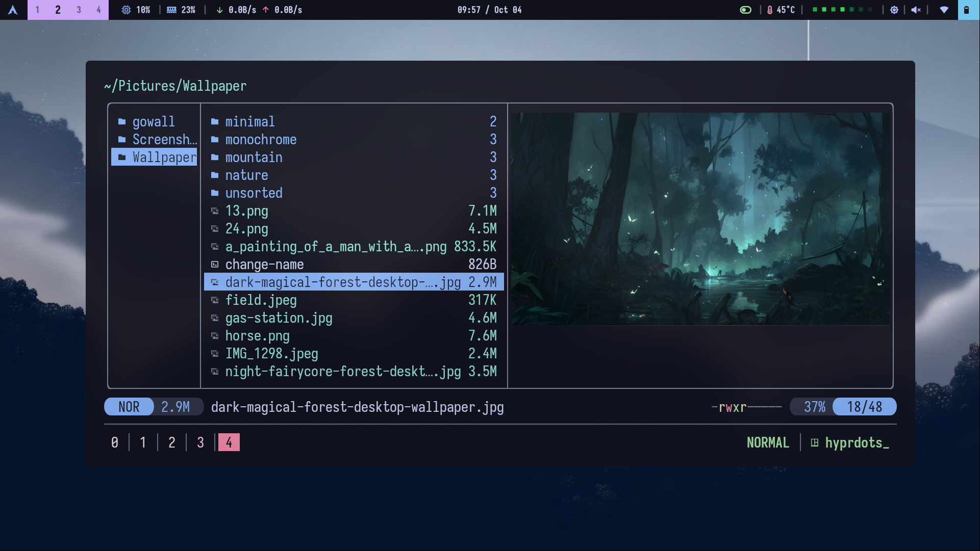980x551 pixels.
Task: Select terminal tab 0 at bottom
Action: 115,442
